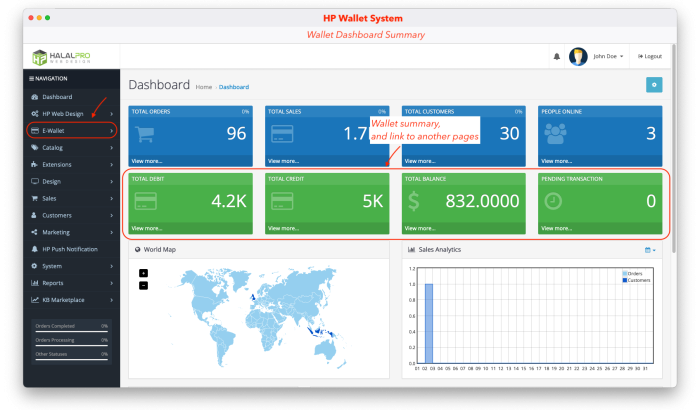This screenshot has height=410, width=700.
Task: Click the Pending Transaction clock icon
Action: [553, 201]
